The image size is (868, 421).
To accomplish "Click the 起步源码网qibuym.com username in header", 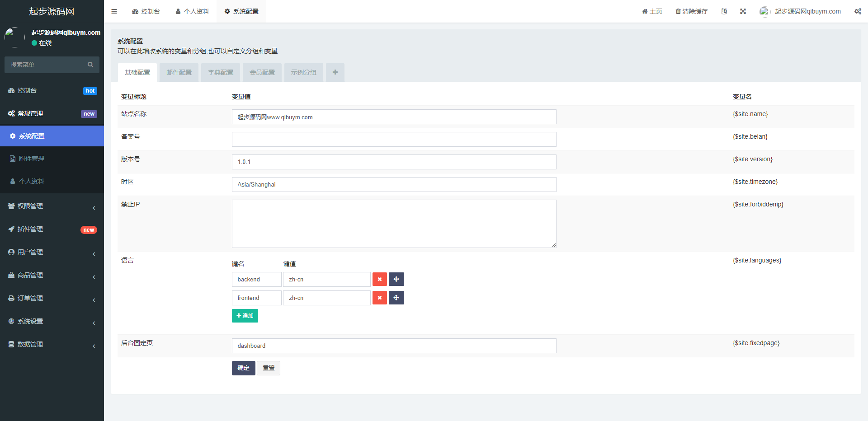I will tap(808, 11).
